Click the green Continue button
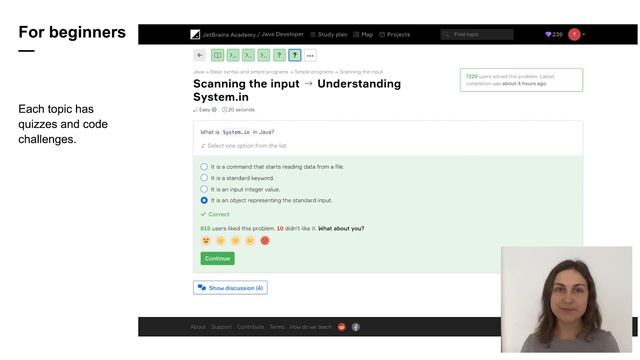640x360 pixels. click(218, 258)
